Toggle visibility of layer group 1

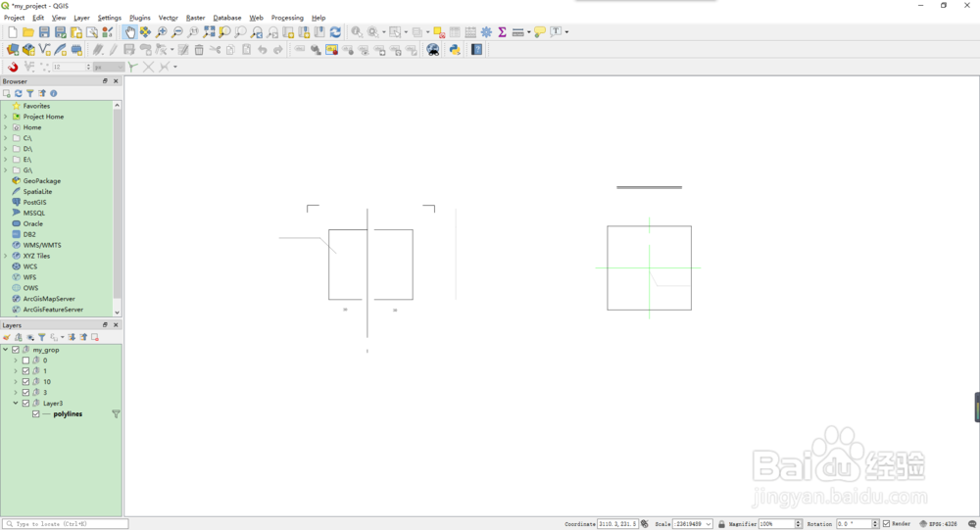tap(25, 371)
